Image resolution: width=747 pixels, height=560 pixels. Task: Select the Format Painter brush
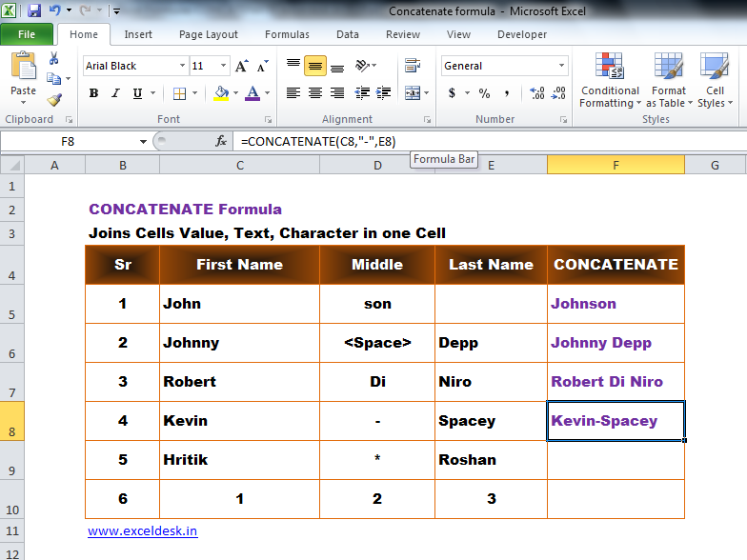[54, 99]
